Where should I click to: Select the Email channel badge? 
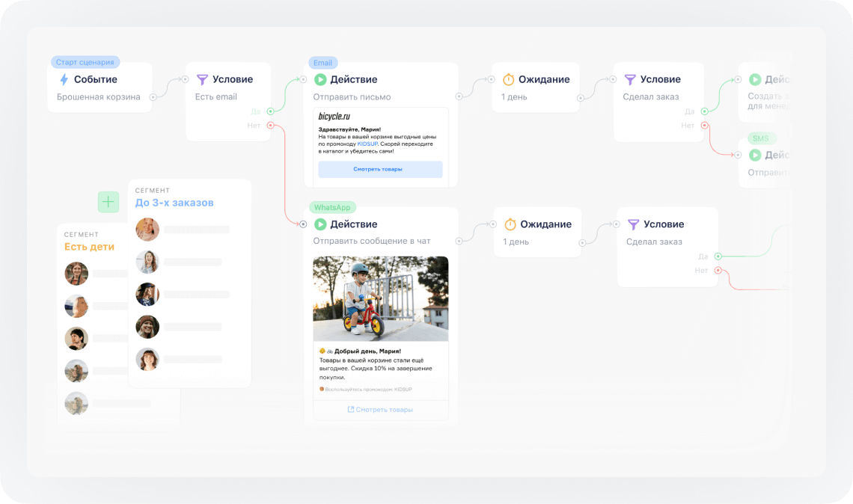322,63
